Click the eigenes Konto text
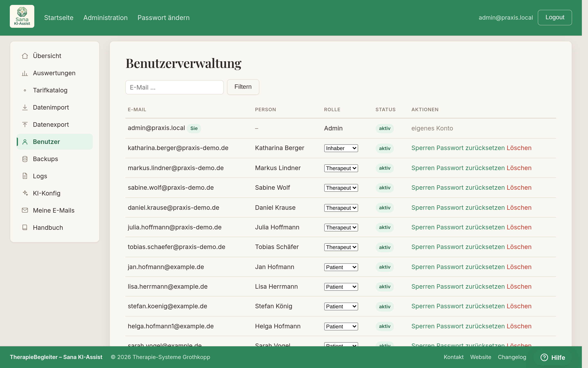 (432, 128)
